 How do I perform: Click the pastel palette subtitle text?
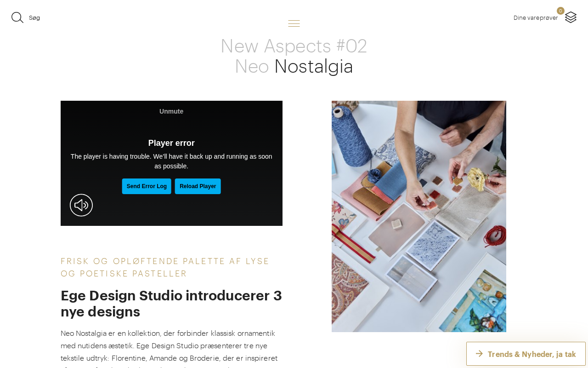tap(165, 267)
